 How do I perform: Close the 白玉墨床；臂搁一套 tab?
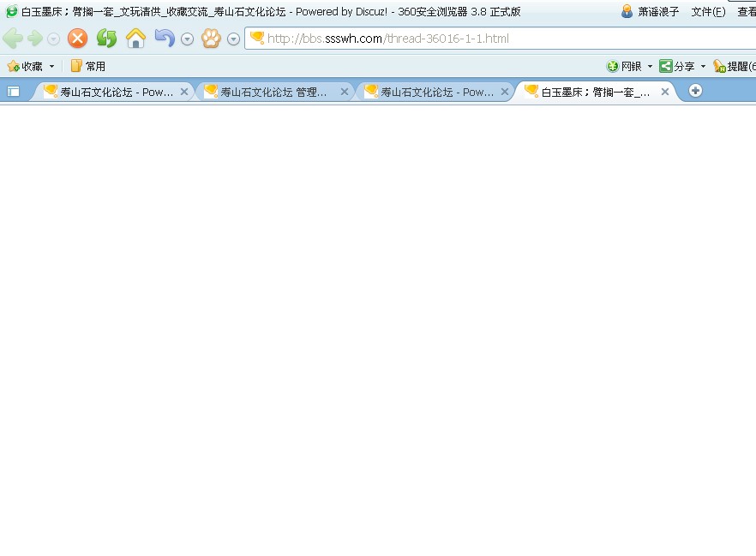tap(665, 92)
